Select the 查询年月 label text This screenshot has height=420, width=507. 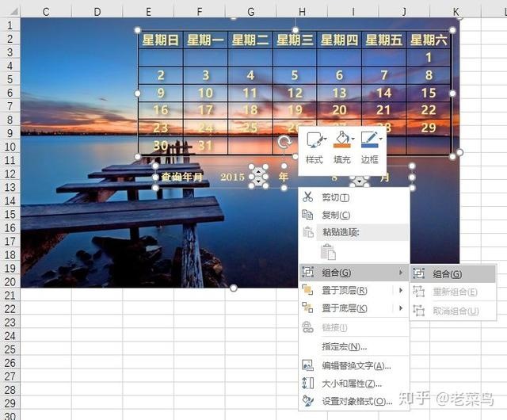[x=182, y=177]
